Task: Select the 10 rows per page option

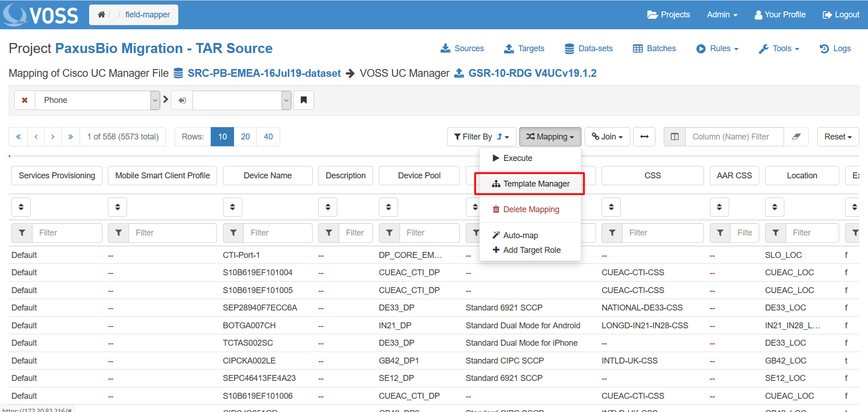Action: point(222,137)
